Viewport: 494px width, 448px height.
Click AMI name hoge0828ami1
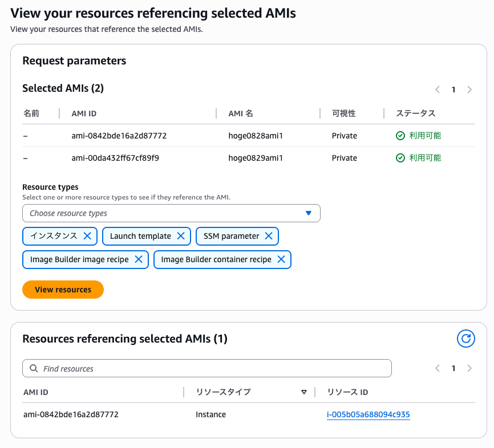[256, 136]
